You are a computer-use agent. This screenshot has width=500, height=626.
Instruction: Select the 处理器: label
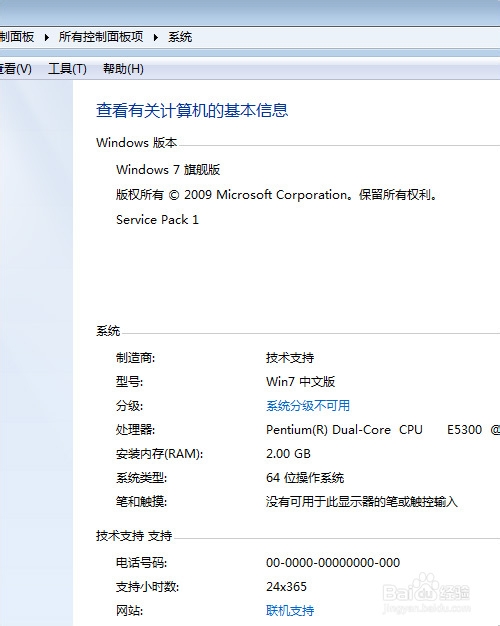135,430
